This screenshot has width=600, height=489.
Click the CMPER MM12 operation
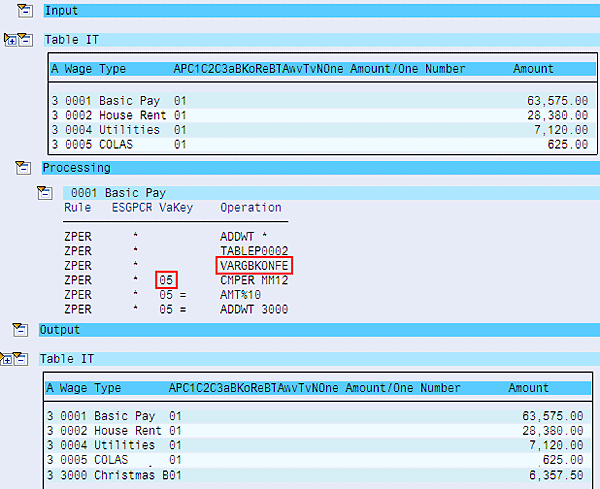252,280
